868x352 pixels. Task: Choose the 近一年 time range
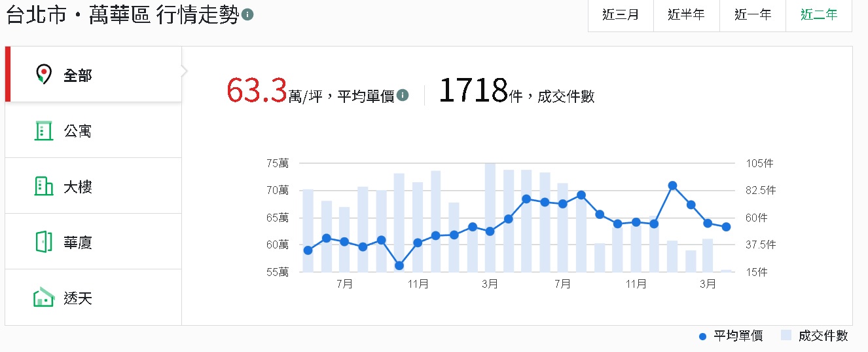click(753, 15)
